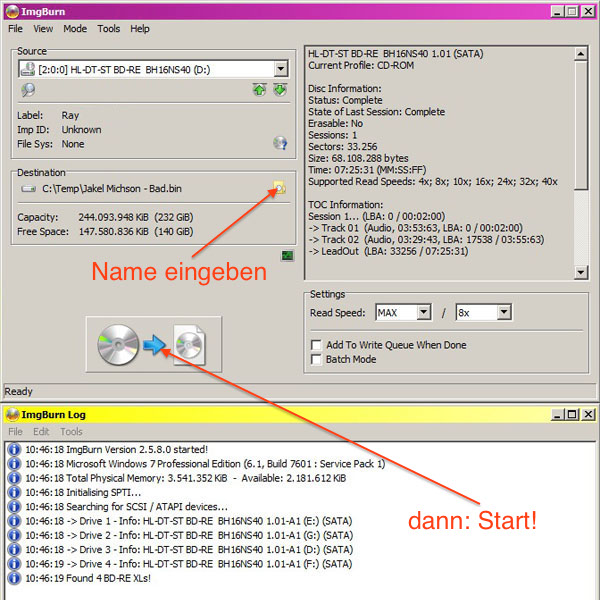Minimize the main ImgBurn window

coord(558,11)
